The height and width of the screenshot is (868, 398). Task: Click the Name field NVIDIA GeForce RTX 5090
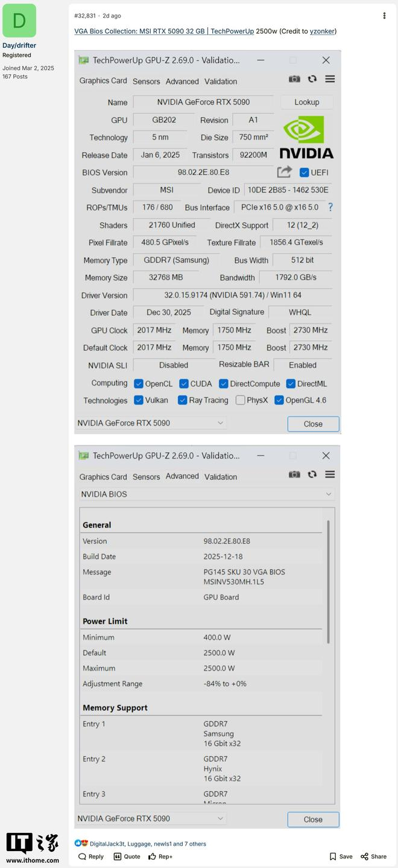pyautogui.click(x=203, y=102)
